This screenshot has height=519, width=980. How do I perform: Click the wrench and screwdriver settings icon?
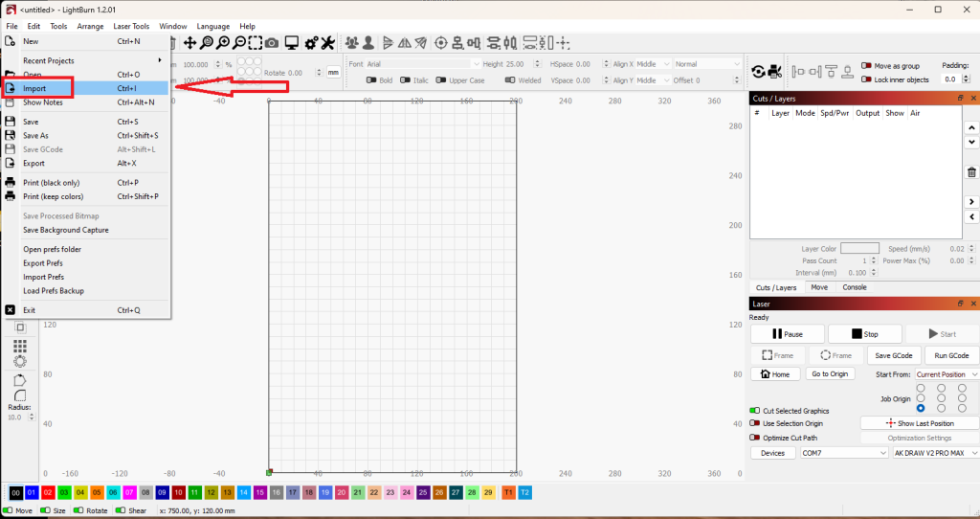pyautogui.click(x=327, y=43)
